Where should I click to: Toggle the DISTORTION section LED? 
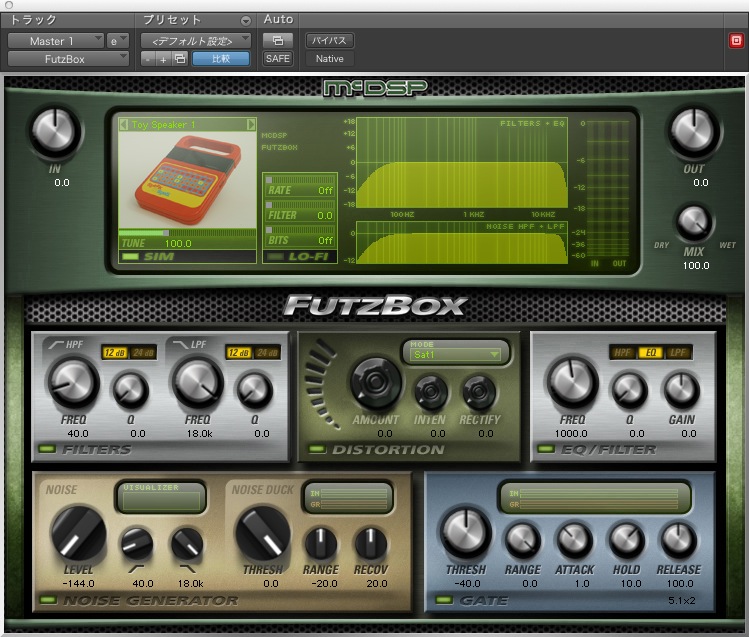click(x=317, y=449)
